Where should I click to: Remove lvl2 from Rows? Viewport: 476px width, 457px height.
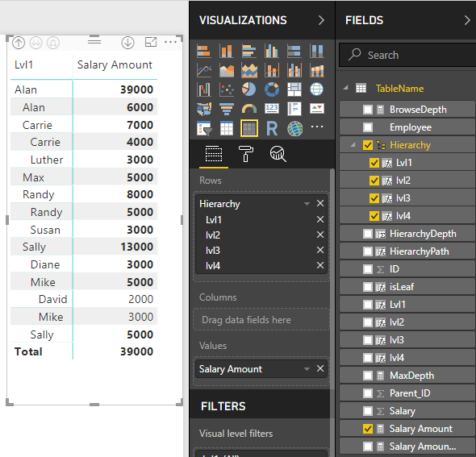pos(320,235)
